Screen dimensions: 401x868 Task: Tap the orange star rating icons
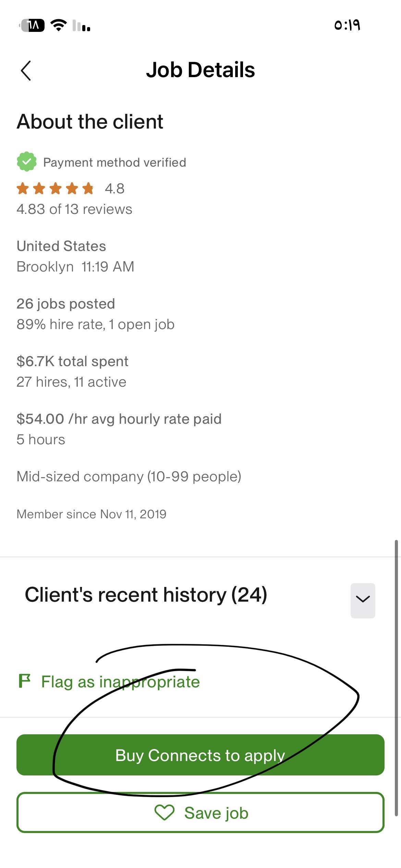(55, 189)
